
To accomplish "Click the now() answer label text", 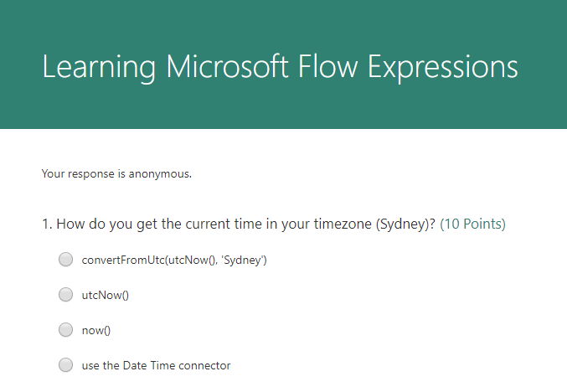I will pos(96,330).
